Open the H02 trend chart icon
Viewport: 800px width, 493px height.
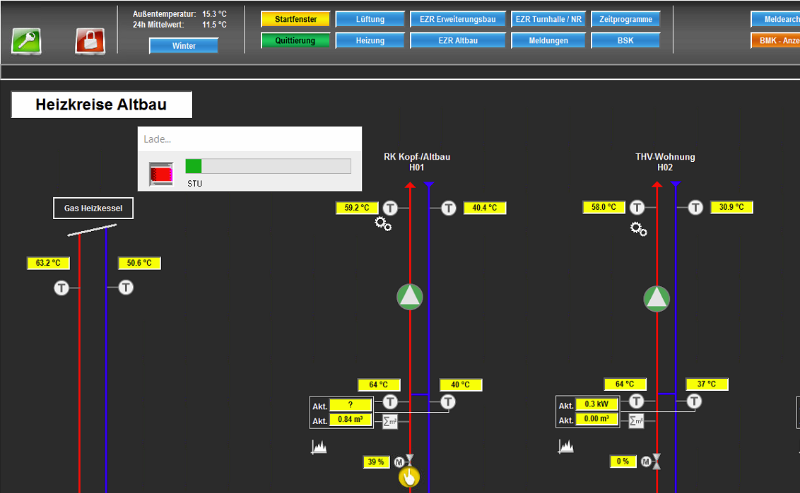click(x=566, y=447)
